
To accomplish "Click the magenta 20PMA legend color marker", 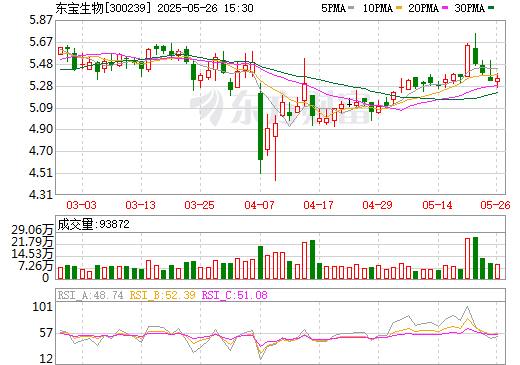I will [x=445, y=8].
